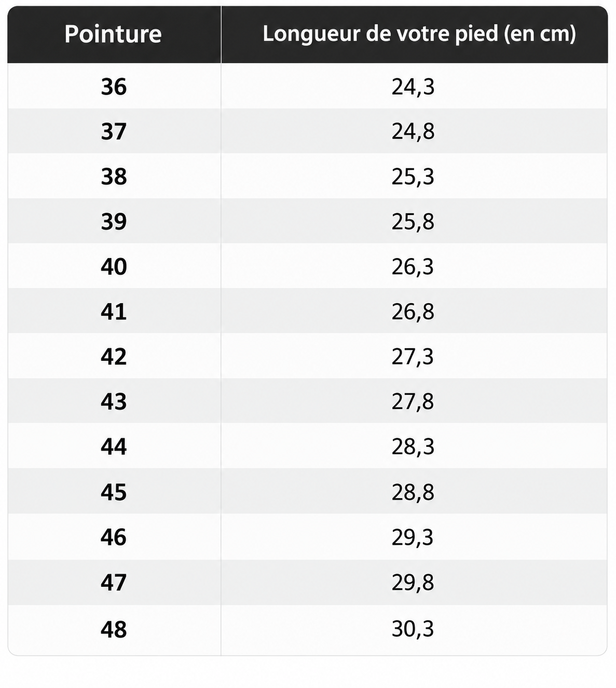This screenshot has width=616, height=688.
Task: Select size 40 cell
Action: click(114, 266)
